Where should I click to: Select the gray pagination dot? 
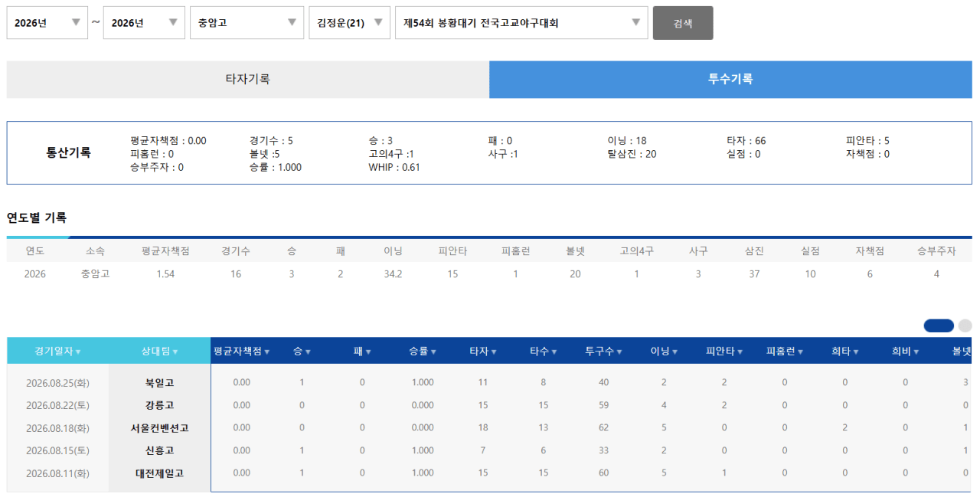(x=965, y=325)
